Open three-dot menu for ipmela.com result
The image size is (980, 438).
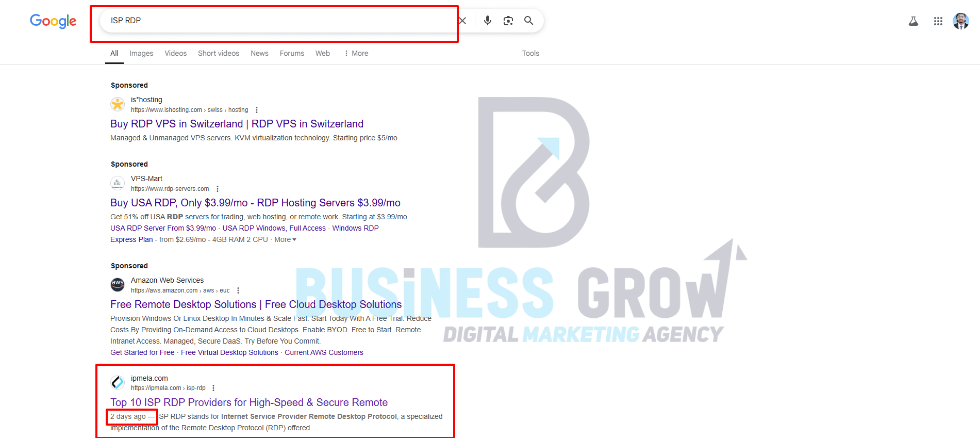tap(213, 388)
